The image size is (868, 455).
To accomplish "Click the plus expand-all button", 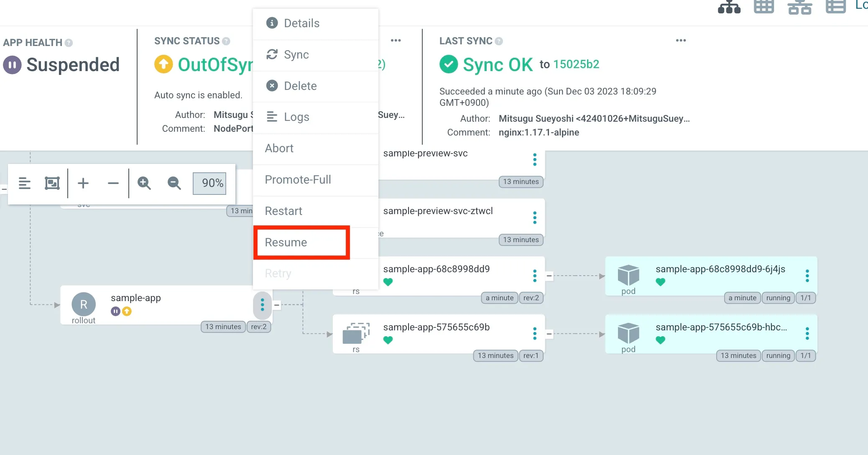I will tap(83, 183).
